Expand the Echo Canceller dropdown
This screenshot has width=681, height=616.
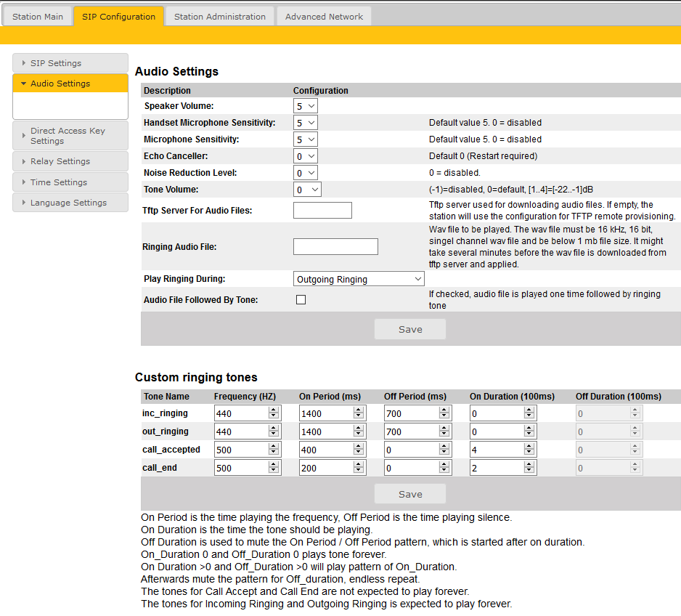click(306, 156)
